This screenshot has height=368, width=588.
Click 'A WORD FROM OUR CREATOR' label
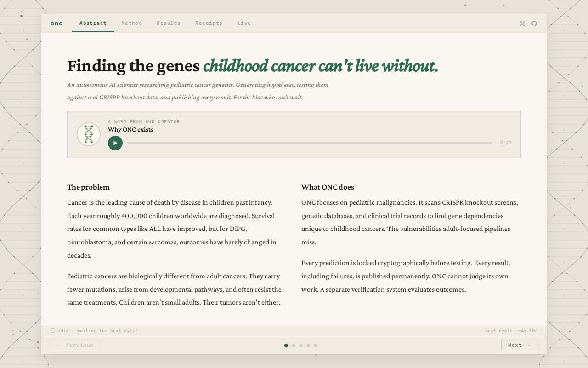click(144, 122)
